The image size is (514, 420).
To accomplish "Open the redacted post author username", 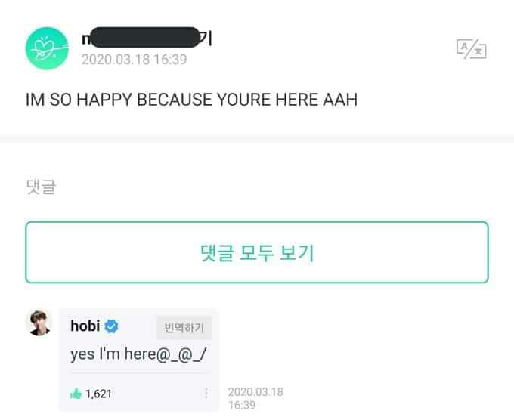I will point(147,39).
